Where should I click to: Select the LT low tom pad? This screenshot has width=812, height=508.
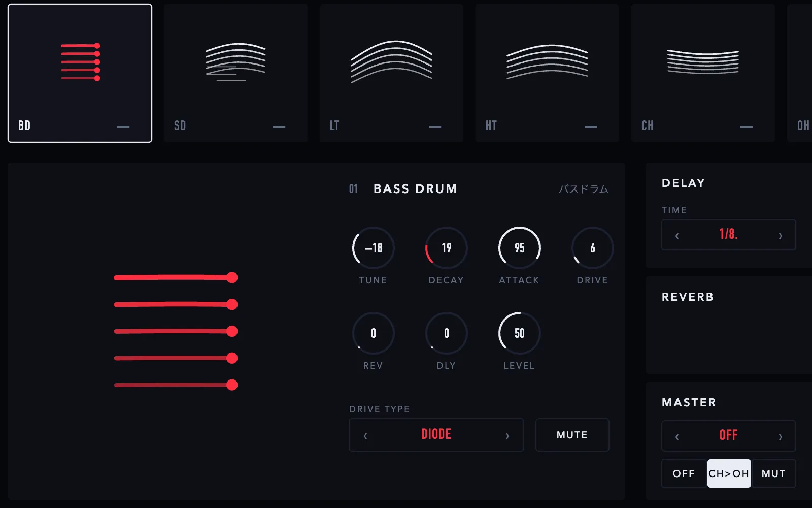pos(391,73)
